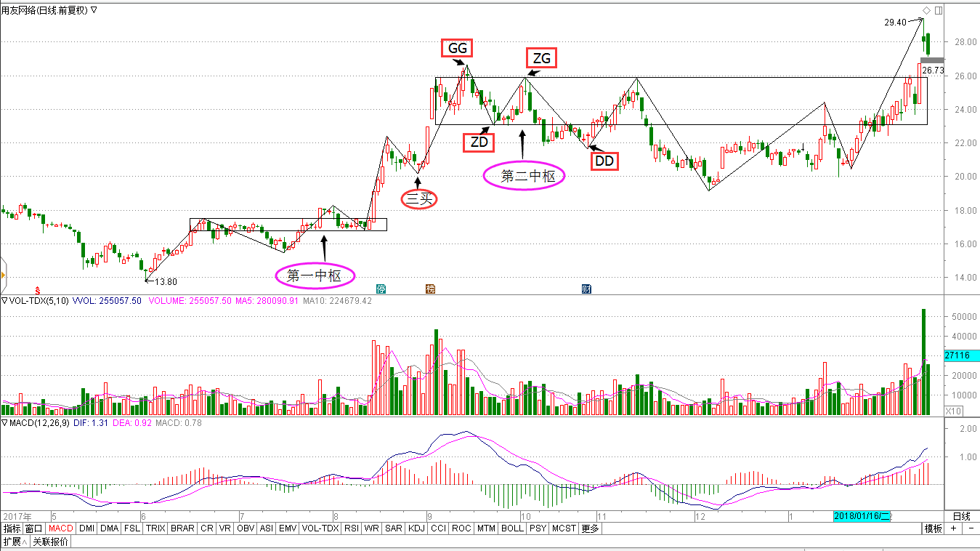980x551 pixels.
Task: Toggle the split-panel icon at the chart's top right
Action: pyautogui.click(x=939, y=10)
